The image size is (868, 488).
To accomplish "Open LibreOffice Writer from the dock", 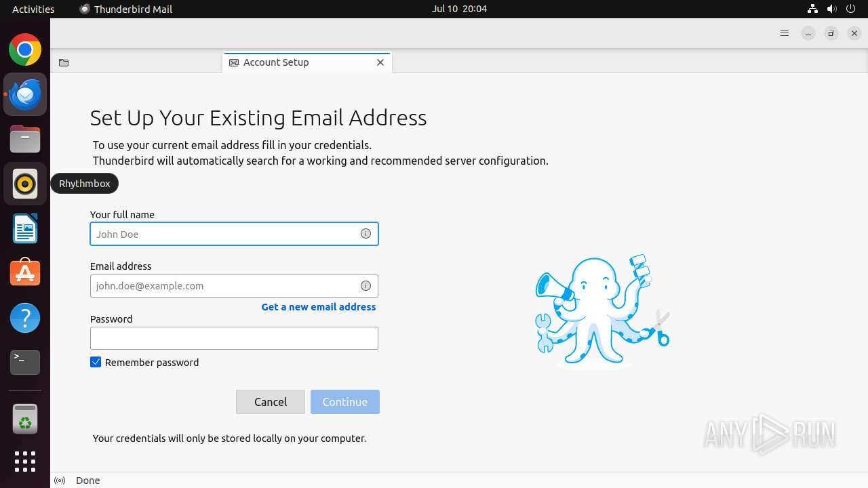I will pos(25,228).
